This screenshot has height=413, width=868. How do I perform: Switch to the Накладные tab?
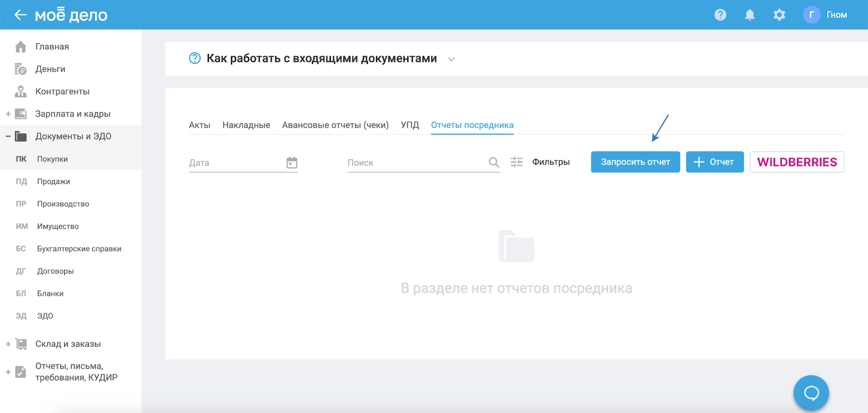point(246,125)
